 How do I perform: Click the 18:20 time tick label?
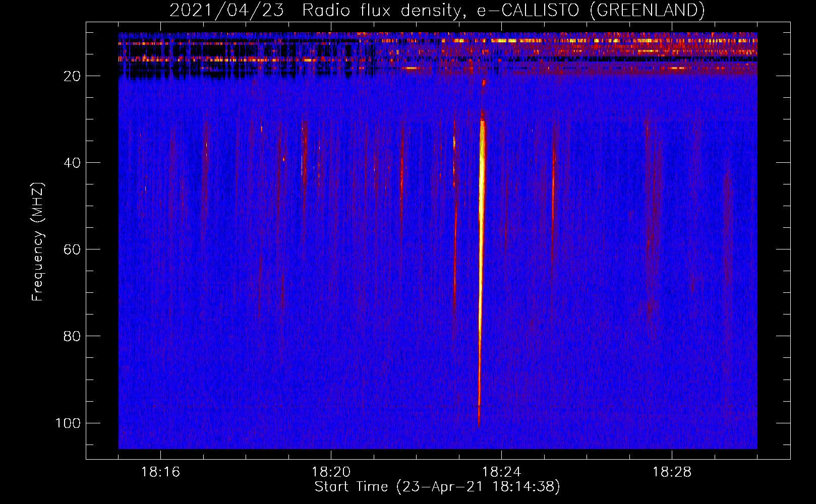click(331, 472)
